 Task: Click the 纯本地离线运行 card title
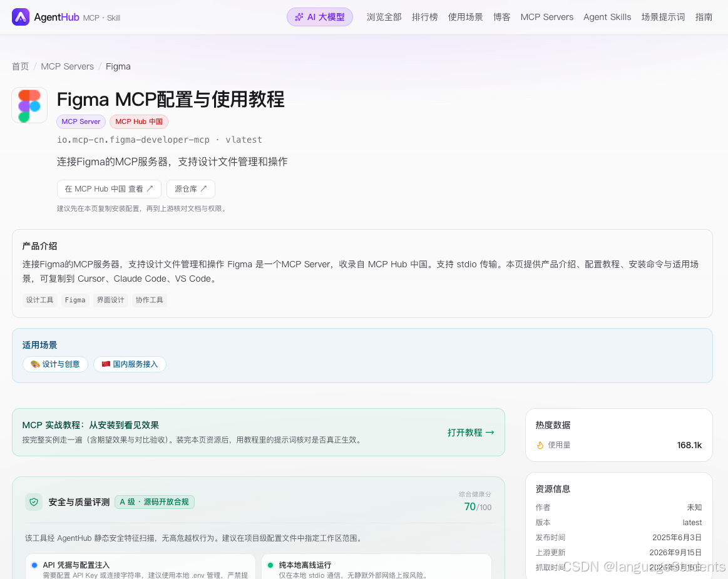pyautogui.click(x=305, y=565)
